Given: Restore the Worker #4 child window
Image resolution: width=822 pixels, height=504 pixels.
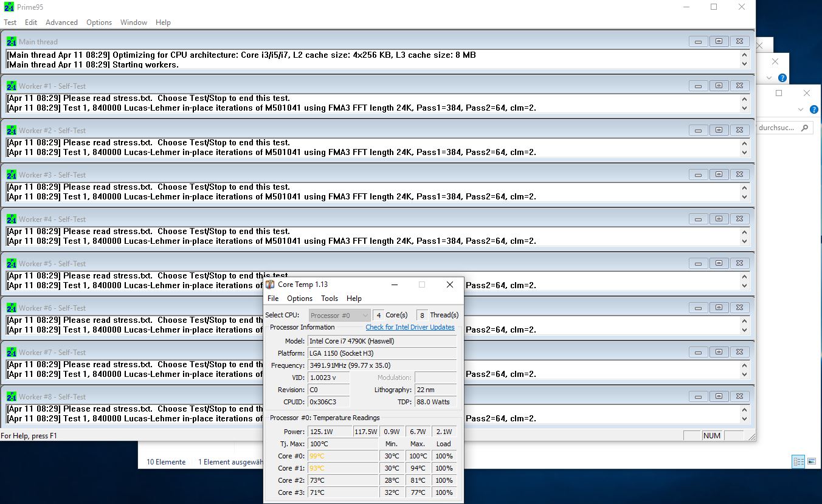Looking at the screenshot, I should [719, 219].
